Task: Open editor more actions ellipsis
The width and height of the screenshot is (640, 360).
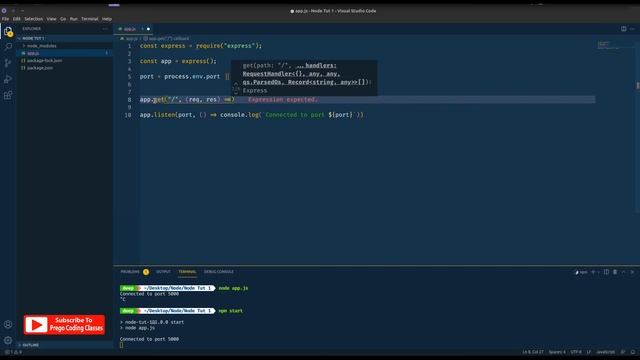Action: (x=632, y=29)
